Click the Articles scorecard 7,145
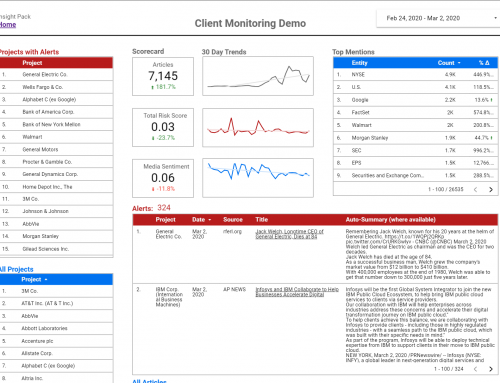Screen dimensions: 500x383 [163, 76]
